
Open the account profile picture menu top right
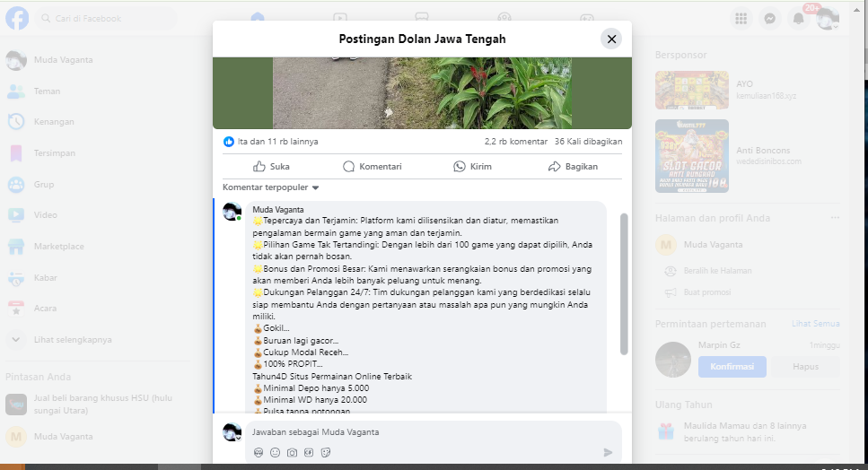tap(828, 18)
